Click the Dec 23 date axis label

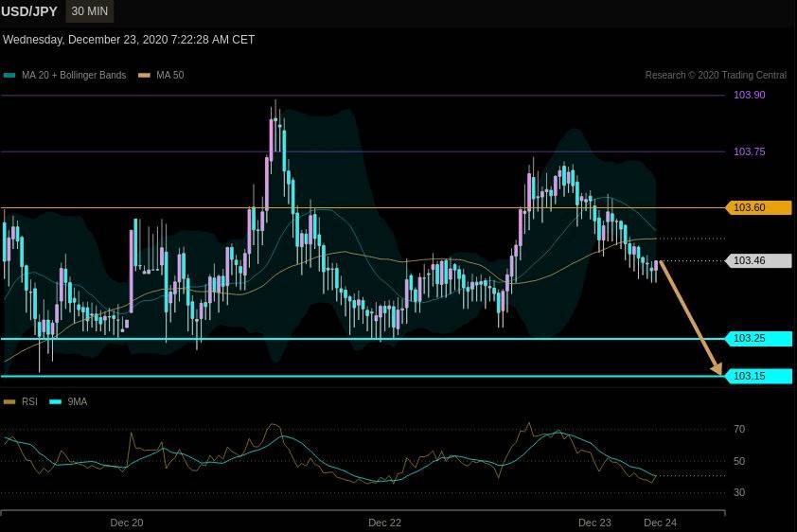tap(594, 523)
